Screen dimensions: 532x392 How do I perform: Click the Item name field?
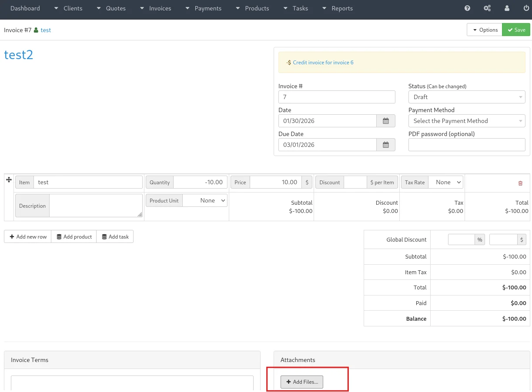pyautogui.click(x=88, y=182)
